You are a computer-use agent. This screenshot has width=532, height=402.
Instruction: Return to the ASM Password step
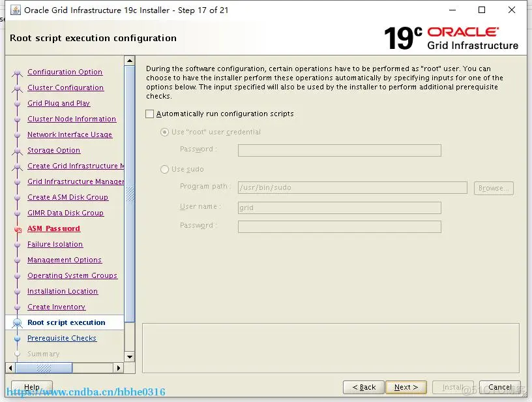click(53, 228)
